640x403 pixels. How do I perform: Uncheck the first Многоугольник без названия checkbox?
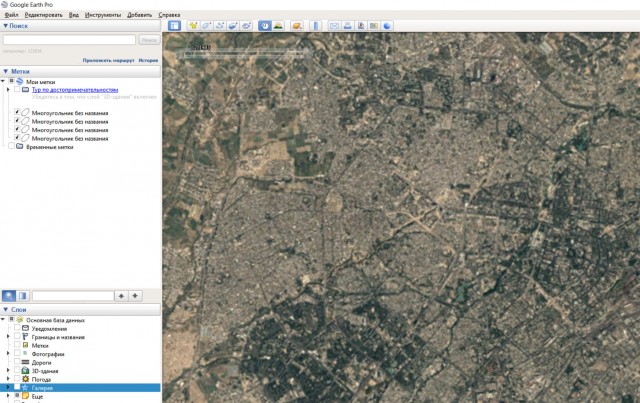[x=17, y=112]
